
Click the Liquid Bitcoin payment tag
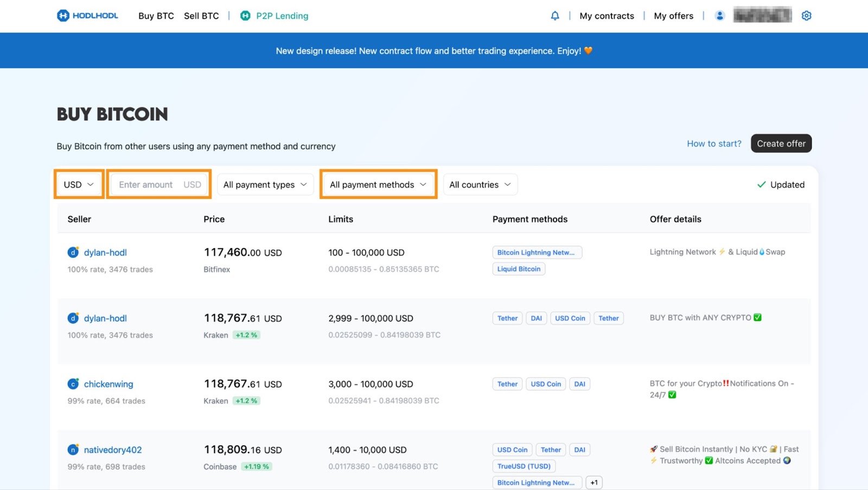tap(519, 269)
